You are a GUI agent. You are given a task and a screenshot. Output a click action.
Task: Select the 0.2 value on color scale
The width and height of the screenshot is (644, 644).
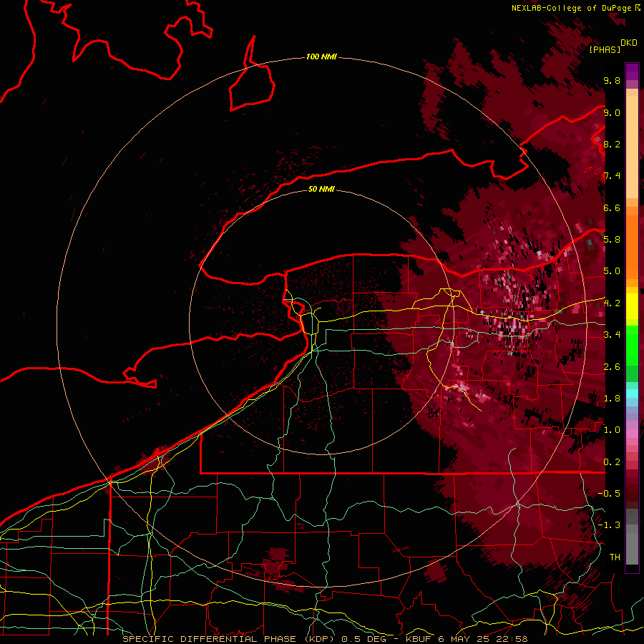click(x=612, y=462)
